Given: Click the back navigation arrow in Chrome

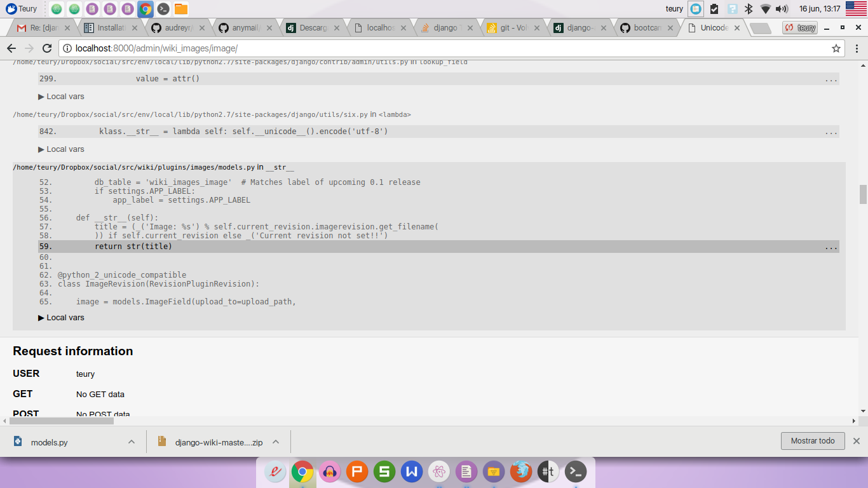Looking at the screenshot, I should [11, 48].
